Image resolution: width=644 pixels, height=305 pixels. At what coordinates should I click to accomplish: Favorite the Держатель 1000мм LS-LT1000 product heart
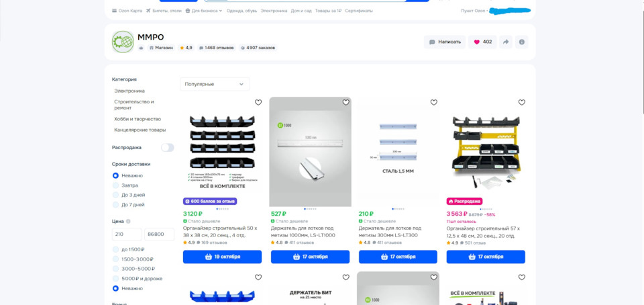point(346,102)
